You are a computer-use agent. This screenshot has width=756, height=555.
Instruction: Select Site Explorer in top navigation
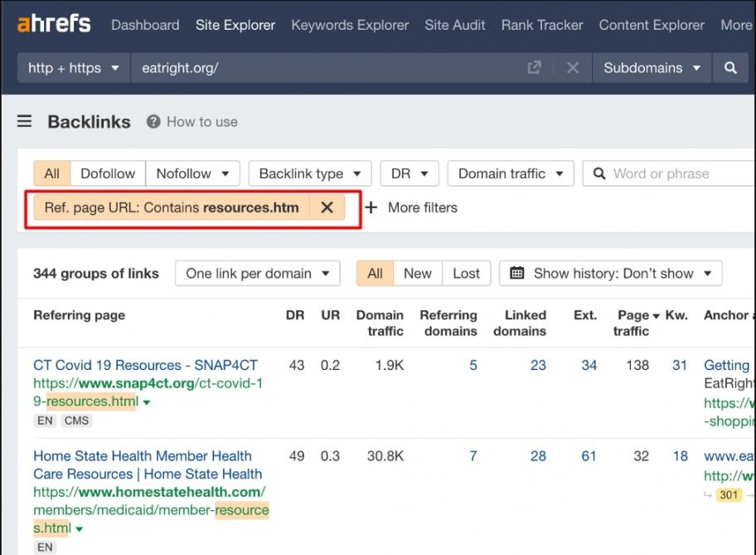235,25
